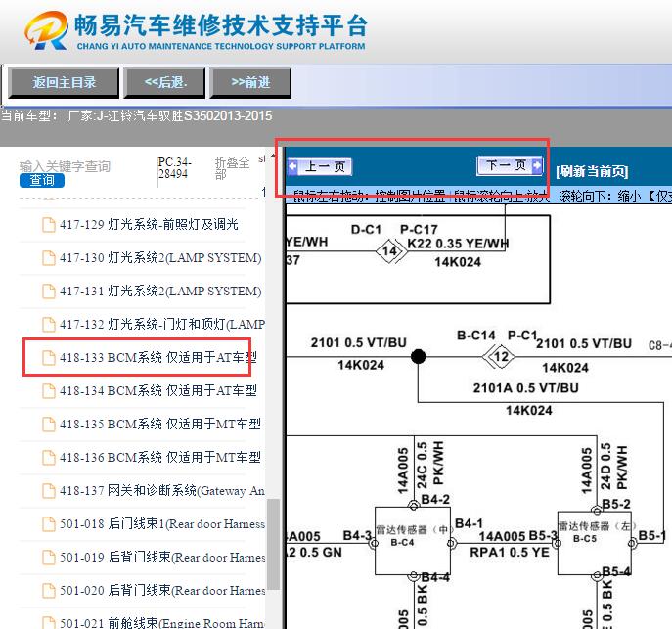
Task: Open 417-132 灯光系统-门灯和顶灯
Action: 162,324
